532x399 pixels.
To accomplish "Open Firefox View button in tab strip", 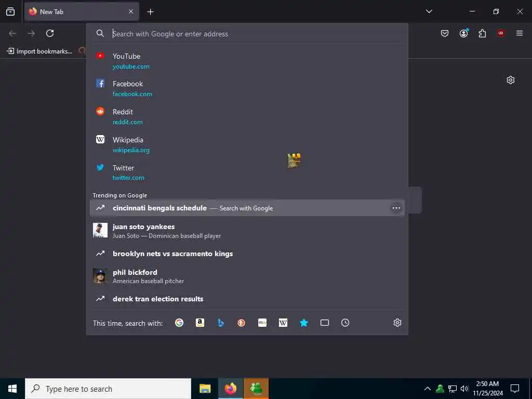I will tap(10, 11).
